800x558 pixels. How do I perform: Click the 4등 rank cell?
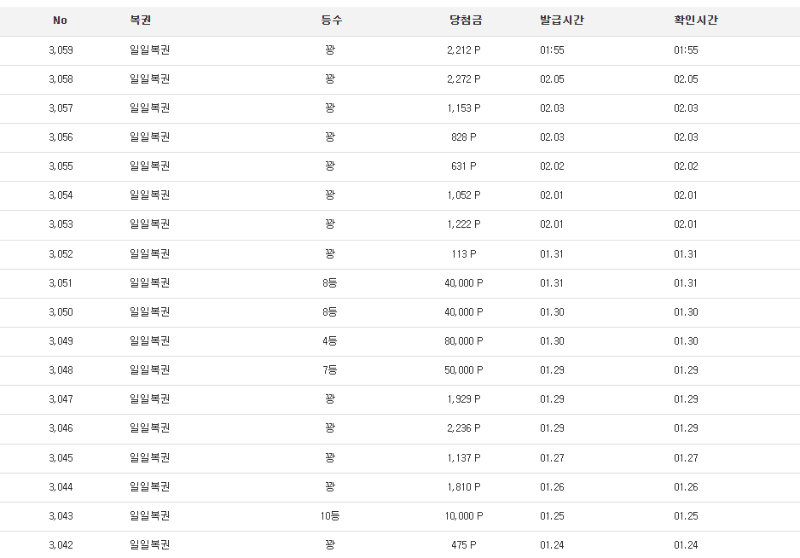point(330,341)
